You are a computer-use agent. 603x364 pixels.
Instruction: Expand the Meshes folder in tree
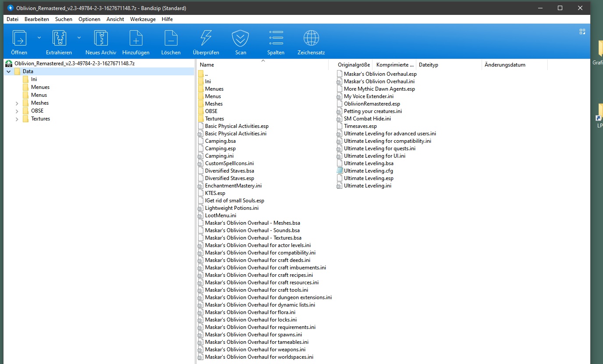pyautogui.click(x=17, y=103)
